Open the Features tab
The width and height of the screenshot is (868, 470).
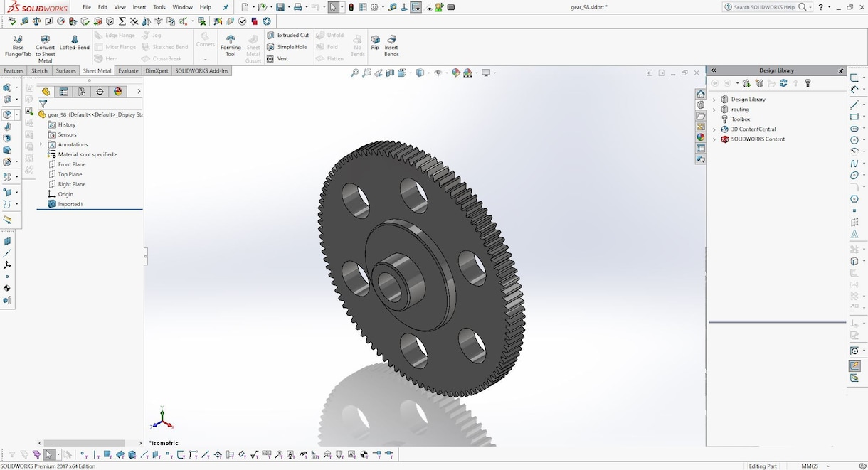(x=14, y=70)
